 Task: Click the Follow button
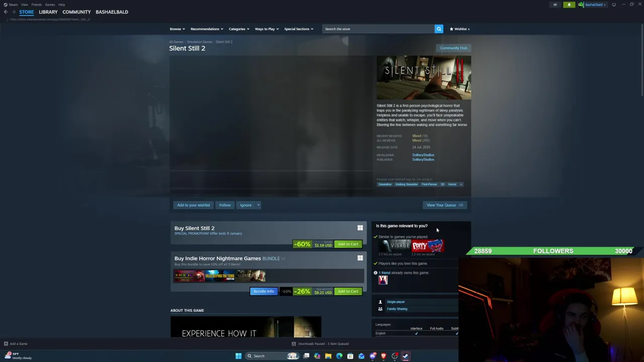pyautogui.click(x=225, y=205)
